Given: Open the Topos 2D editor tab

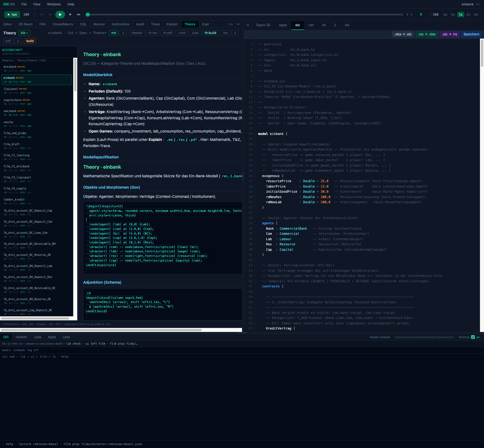Looking at the screenshot, I should click(x=263, y=25).
